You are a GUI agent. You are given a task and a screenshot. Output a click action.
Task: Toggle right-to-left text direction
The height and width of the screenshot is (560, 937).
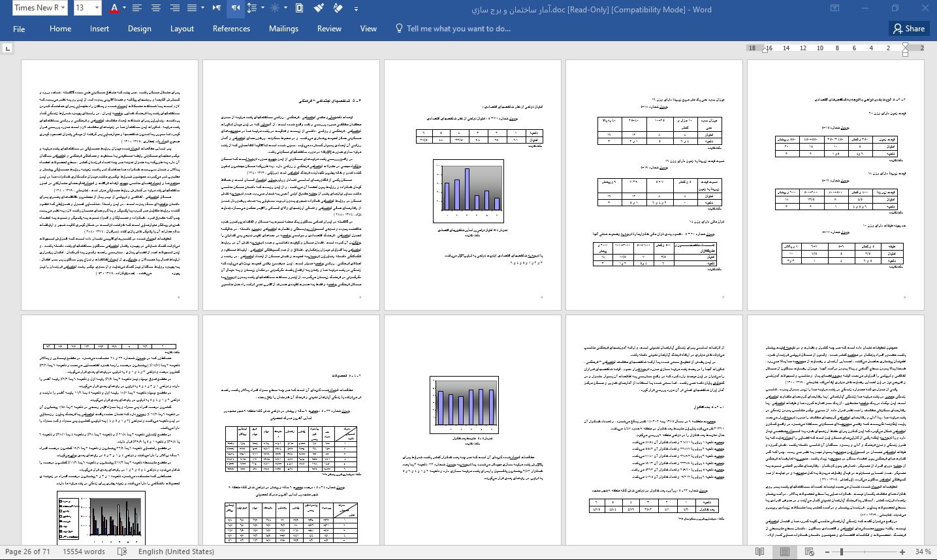coord(236,8)
